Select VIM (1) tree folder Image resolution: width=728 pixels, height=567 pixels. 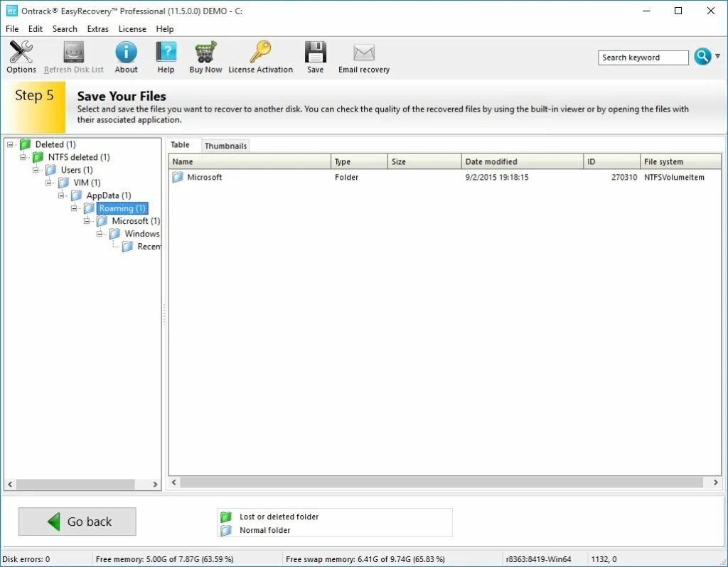pyautogui.click(x=87, y=183)
